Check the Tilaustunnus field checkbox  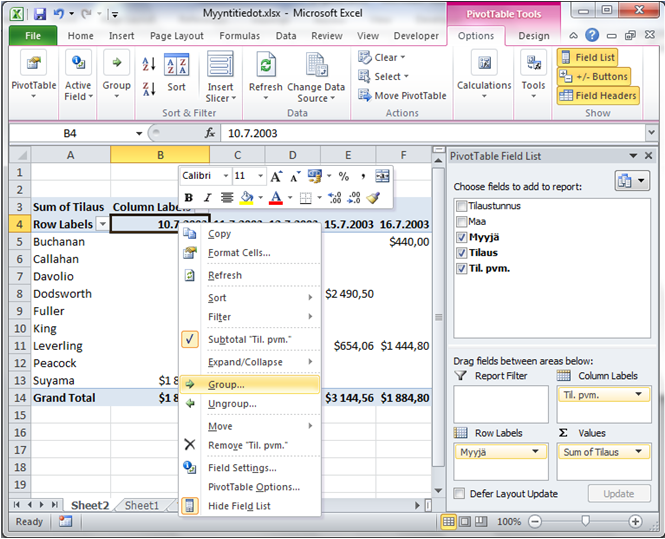[x=460, y=206]
